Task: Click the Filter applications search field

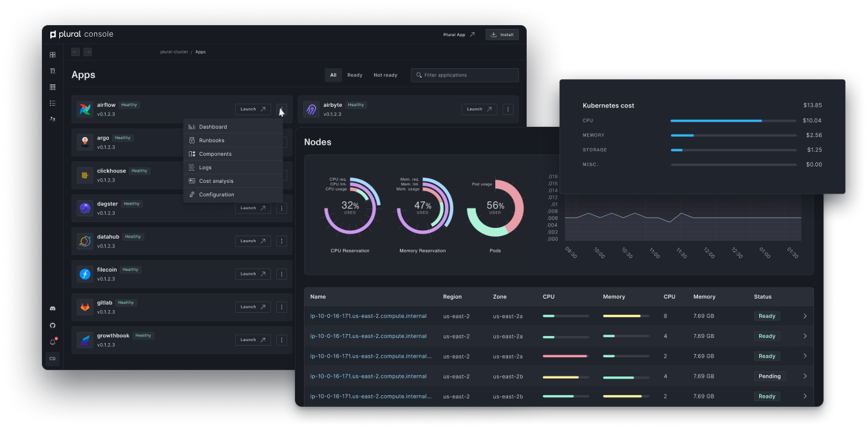Action: [x=464, y=75]
